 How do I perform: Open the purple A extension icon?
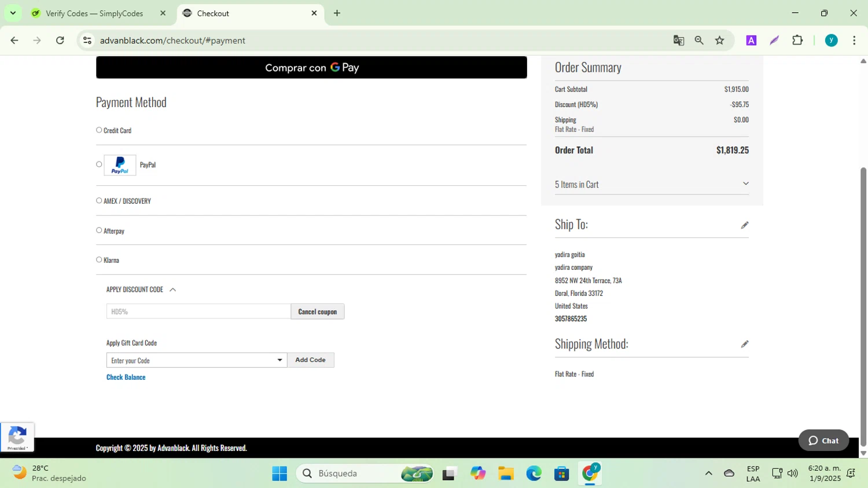pyautogui.click(x=751, y=41)
